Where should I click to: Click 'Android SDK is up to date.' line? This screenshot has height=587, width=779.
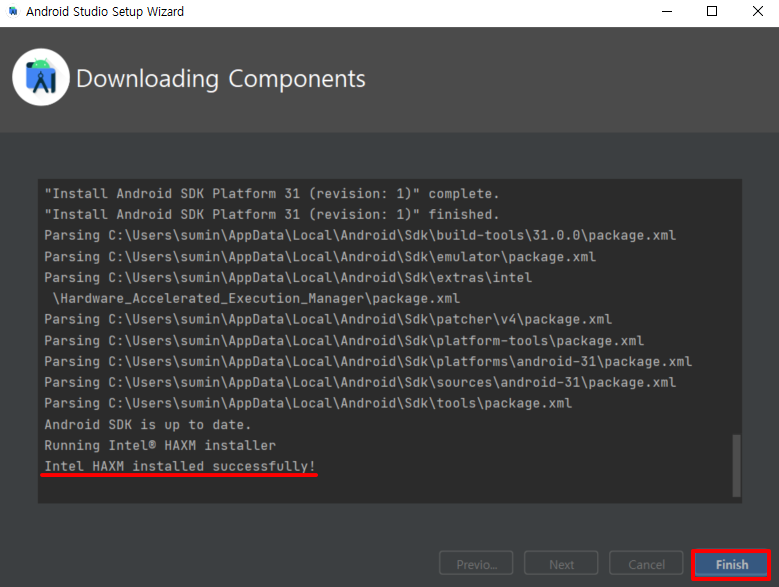tap(148, 425)
